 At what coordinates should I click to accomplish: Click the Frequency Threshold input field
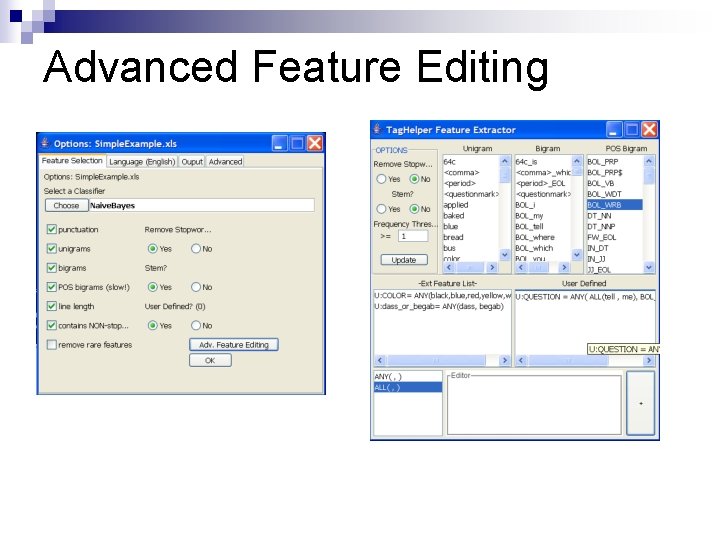(x=413, y=236)
